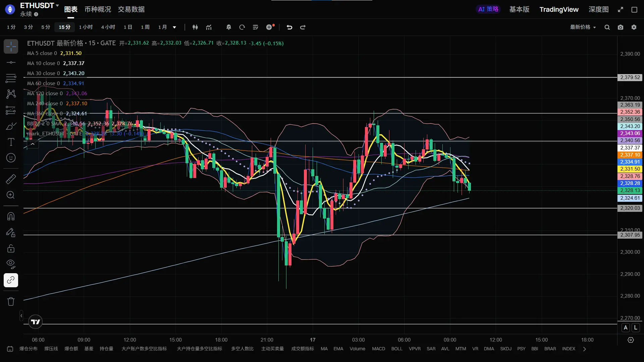Viewport: 644px width, 362px height.
Task: Open the indicators icon in toolbar
Action: [209, 27]
